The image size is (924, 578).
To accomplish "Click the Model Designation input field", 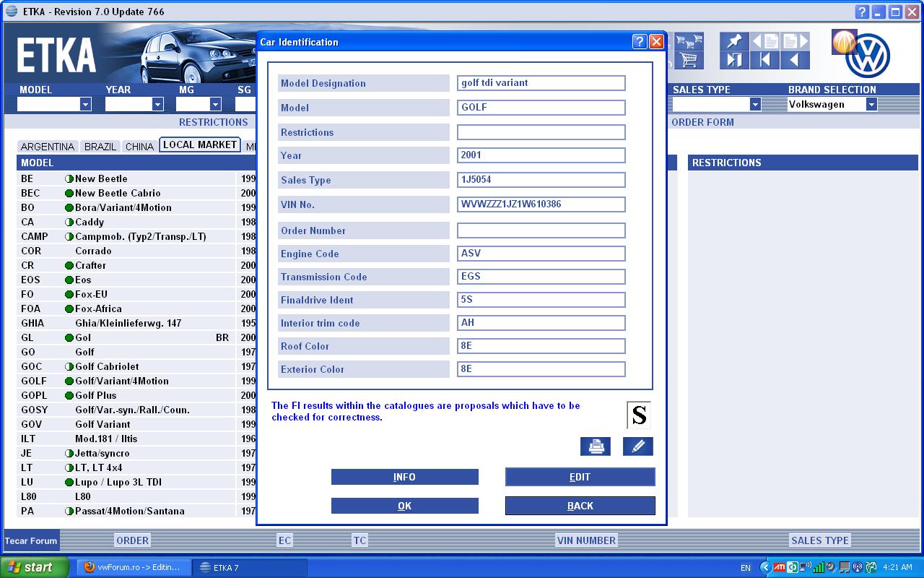I will 541,83.
